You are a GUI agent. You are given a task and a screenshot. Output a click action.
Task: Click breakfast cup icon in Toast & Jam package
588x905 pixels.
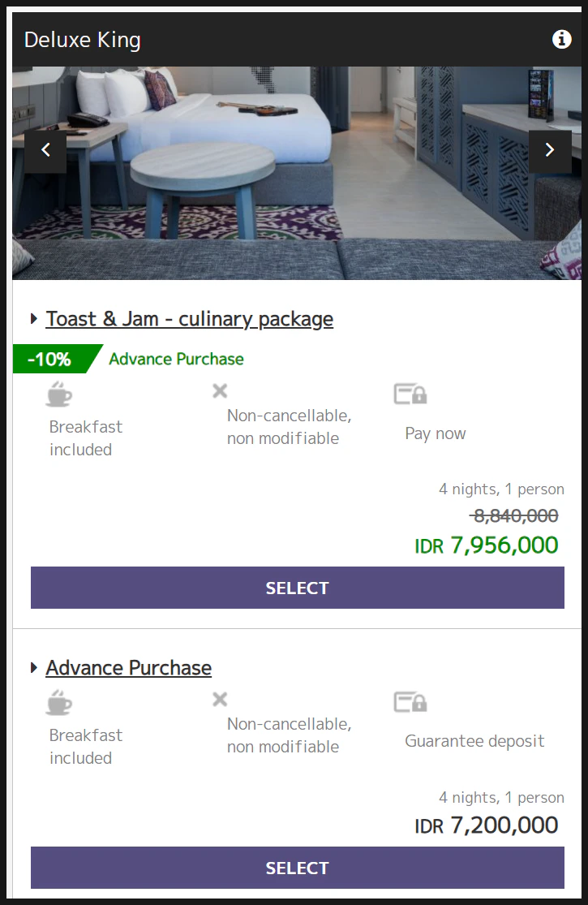pyautogui.click(x=59, y=394)
